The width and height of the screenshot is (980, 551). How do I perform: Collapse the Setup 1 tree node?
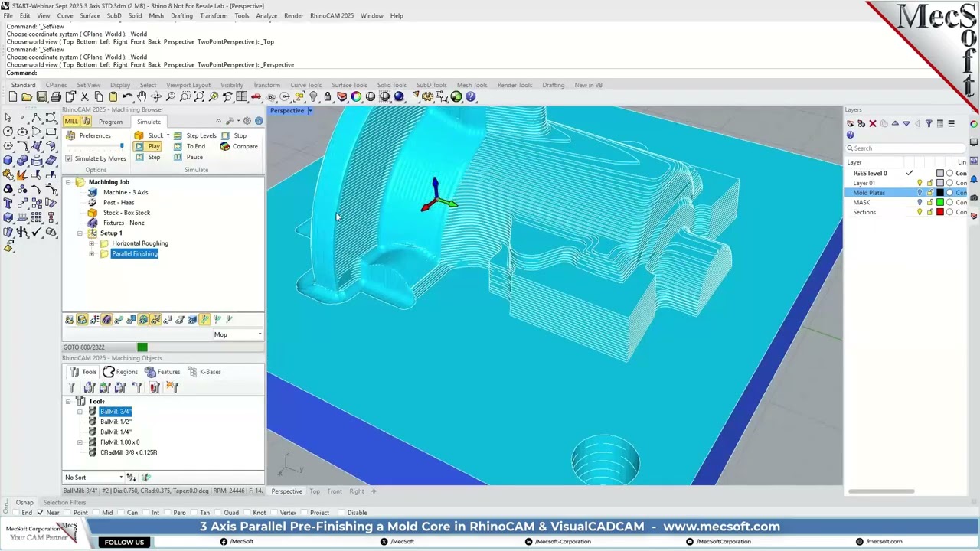point(80,233)
